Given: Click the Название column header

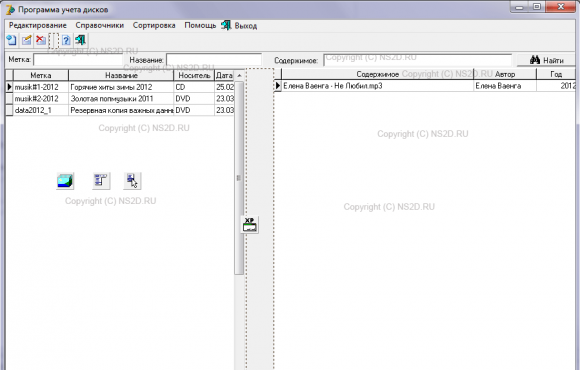Looking at the screenshot, I should click(x=121, y=75).
